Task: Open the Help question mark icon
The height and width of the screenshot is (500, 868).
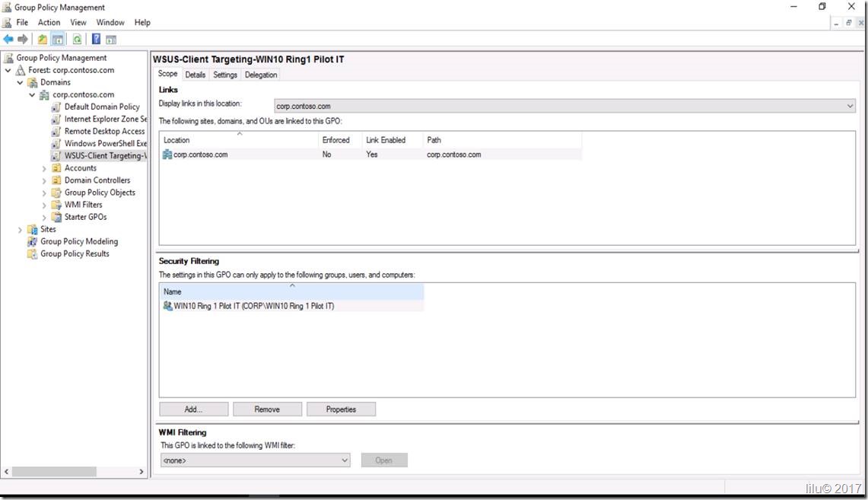Action: (x=96, y=40)
